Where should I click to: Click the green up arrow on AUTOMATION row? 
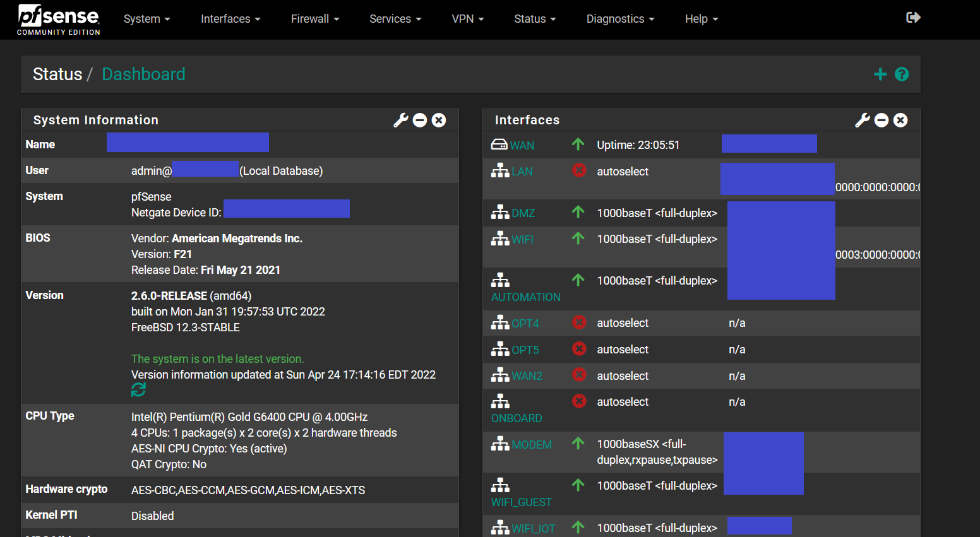(578, 279)
